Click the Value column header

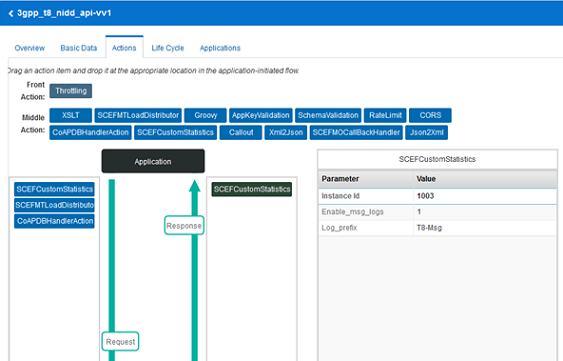point(426,179)
